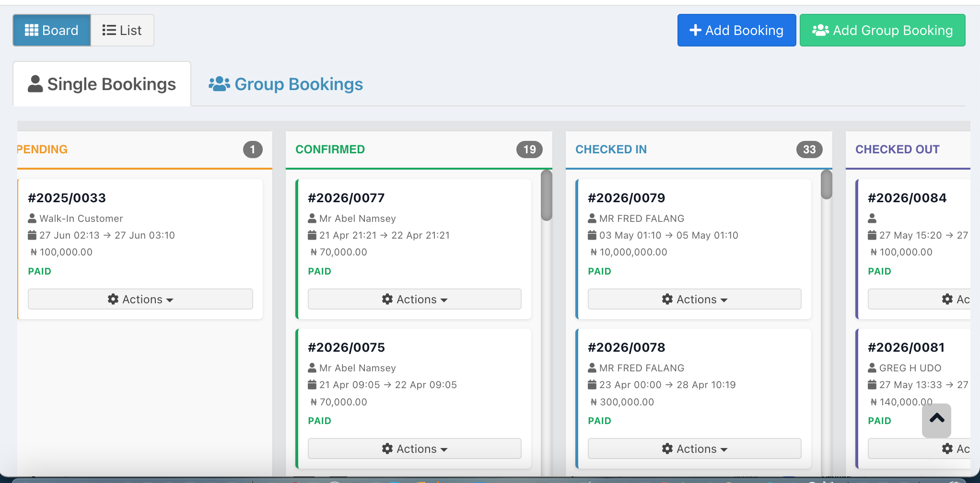Click booking number #2026/0084

coord(907,198)
